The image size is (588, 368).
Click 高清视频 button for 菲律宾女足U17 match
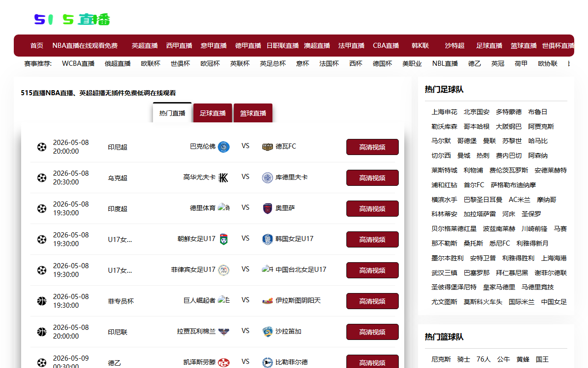click(373, 270)
